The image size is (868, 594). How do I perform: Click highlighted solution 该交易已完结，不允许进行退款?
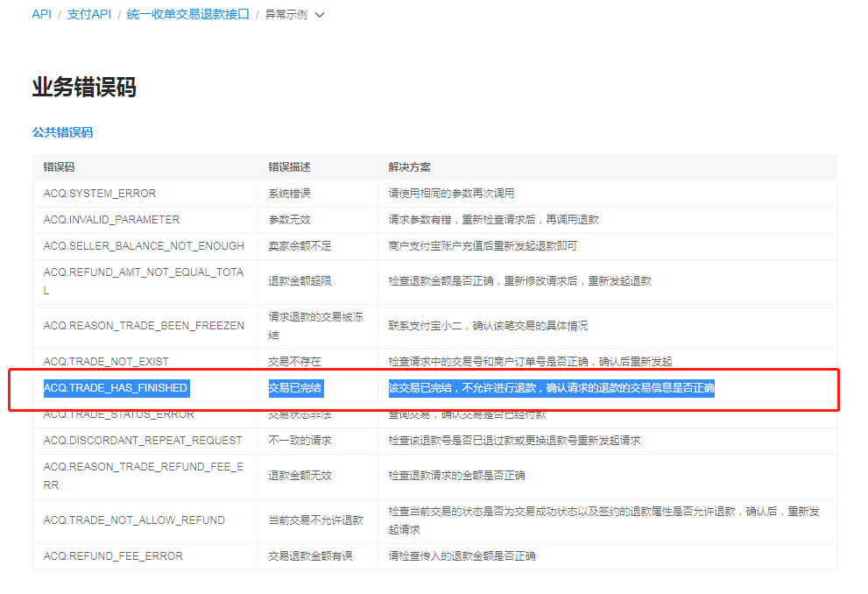[551, 388]
